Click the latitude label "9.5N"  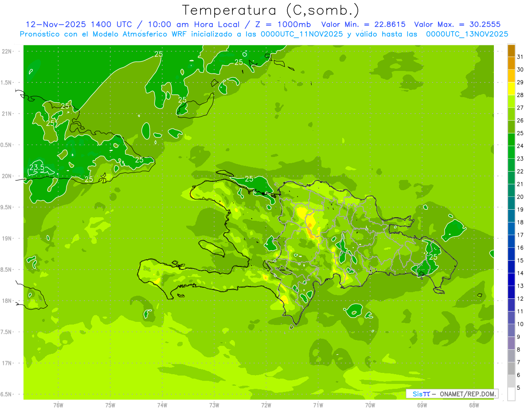7,207
